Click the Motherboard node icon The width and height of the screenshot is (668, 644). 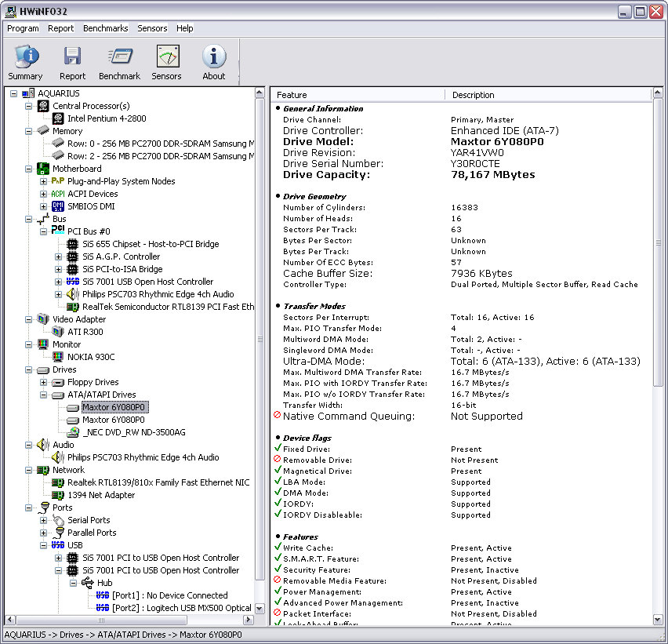[x=43, y=169]
